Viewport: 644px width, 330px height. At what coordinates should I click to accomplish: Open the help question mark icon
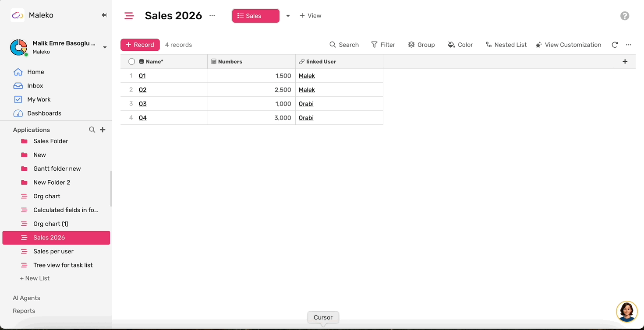coord(625,16)
